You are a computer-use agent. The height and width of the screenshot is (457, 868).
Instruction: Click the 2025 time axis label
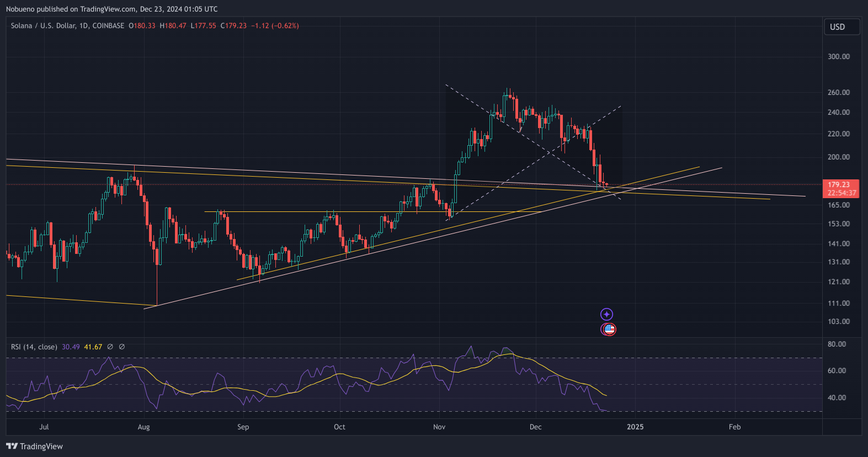[635, 427]
